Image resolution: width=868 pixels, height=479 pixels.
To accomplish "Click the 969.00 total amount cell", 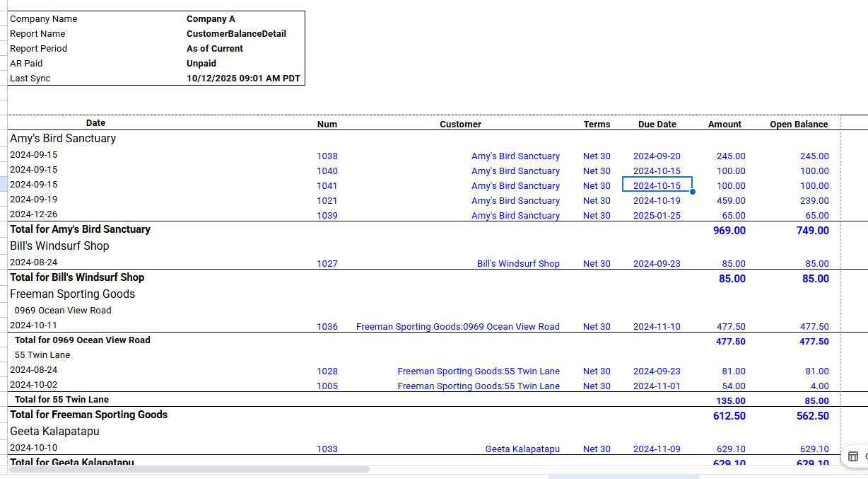I will click(729, 231).
